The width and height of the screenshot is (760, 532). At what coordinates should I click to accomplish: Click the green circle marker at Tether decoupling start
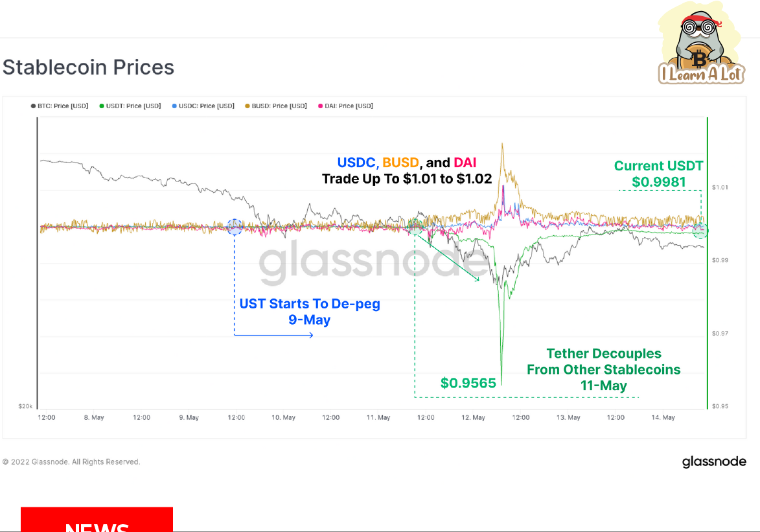[x=417, y=226]
